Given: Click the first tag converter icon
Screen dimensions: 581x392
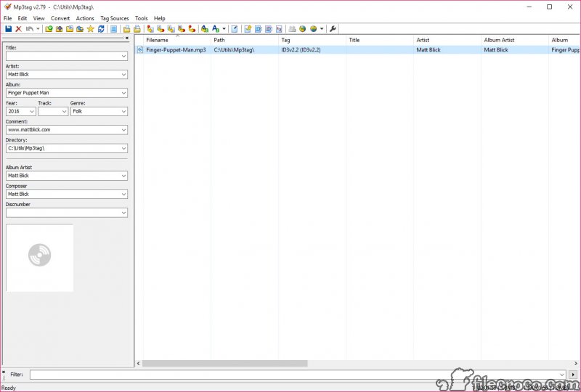Looking at the screenshot, I should [150, 28].
